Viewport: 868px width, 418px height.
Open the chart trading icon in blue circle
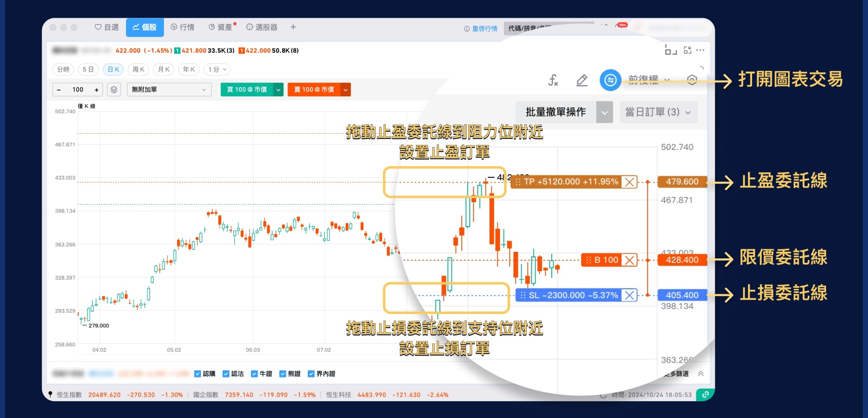point(610,80)
